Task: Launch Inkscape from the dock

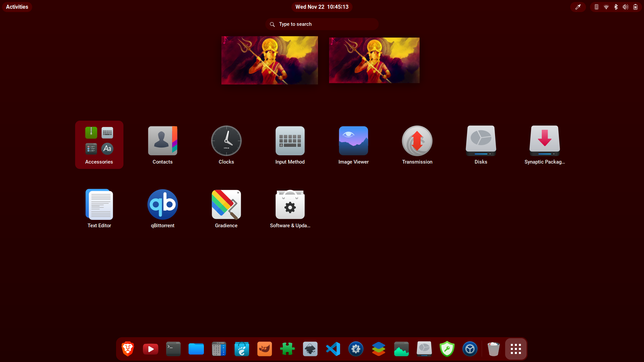Action: pyautogui.click(x=310, y=349)
